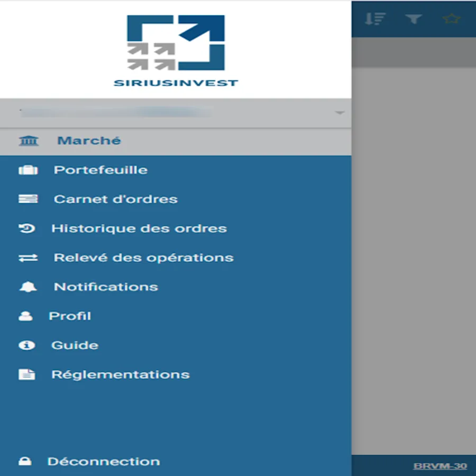This screenshot has height=476, width=476.
Task: Log out via Déconnection
Action: (x=104, y=461)
